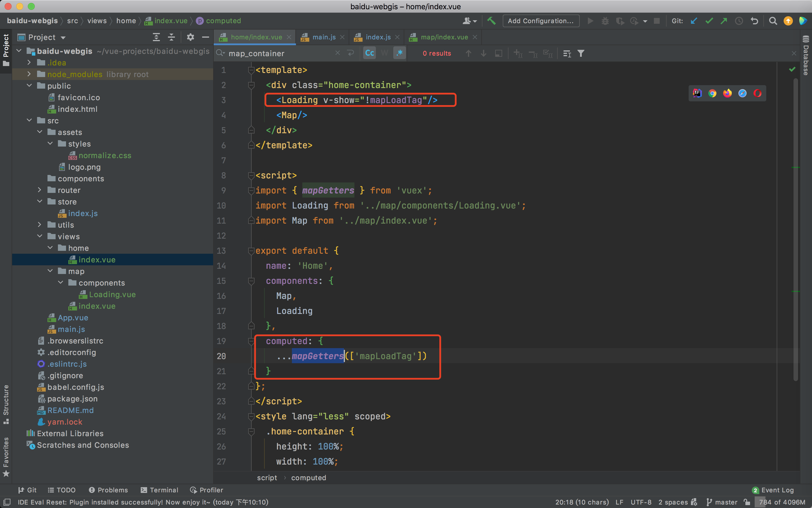Viewport: 812px width, 508px height.
Task: Open the Problems tool window tab
Action: click(x=108, y=490)
